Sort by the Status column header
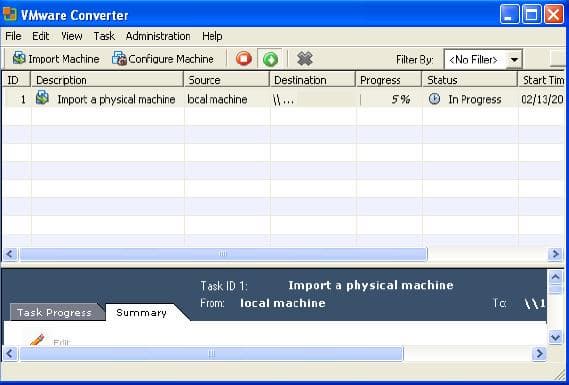This screenshot has width=569, height=385. point(470,80)
